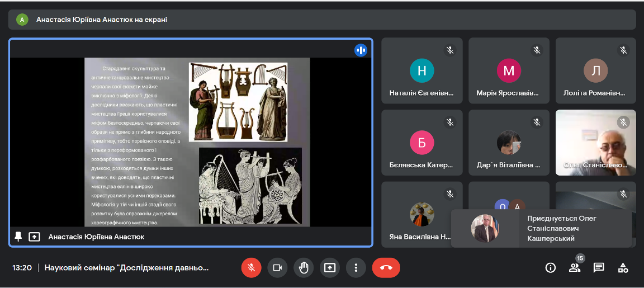Click the meeting title "Науковий семінар"
Image resolution: width=644 pixels, height=288 pixels.
(x=127, y=267)
